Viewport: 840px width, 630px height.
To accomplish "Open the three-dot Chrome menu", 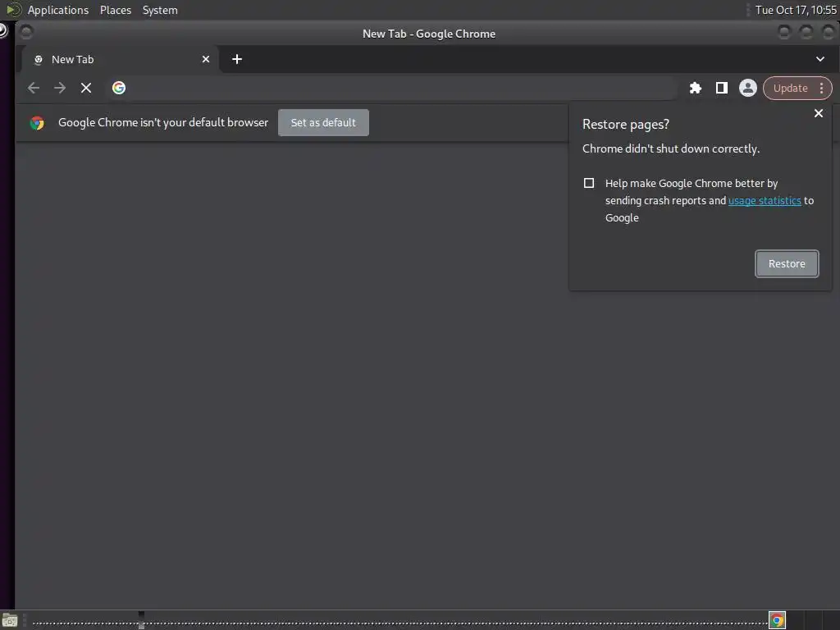I will click(821, 89).
